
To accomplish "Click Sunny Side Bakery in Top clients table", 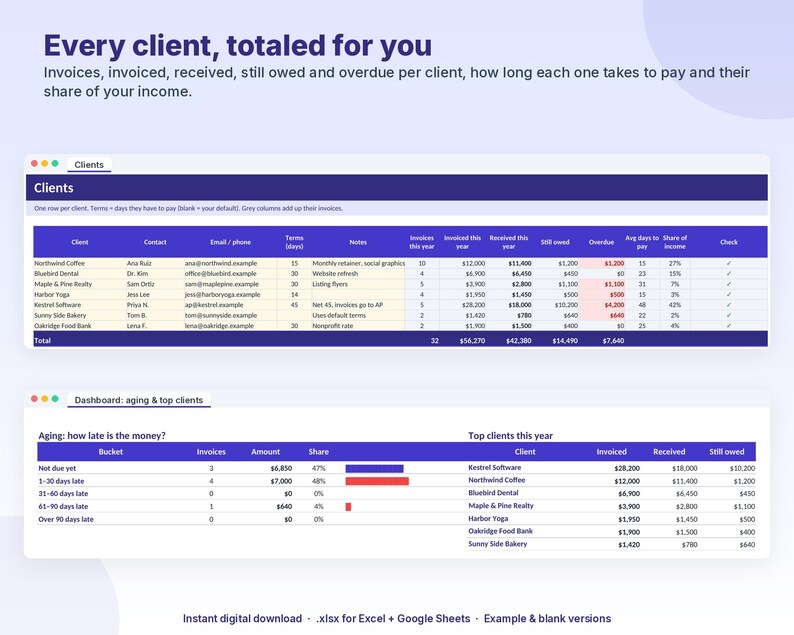I will click(497, 544).
